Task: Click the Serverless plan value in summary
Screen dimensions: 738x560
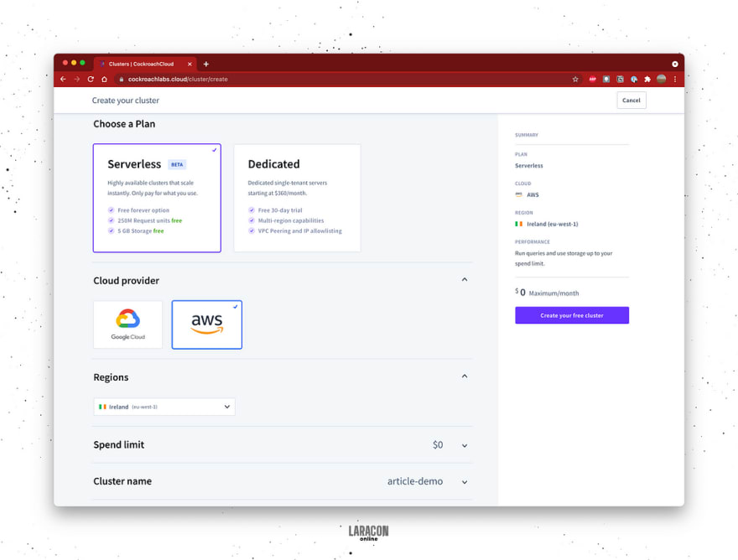Action: (529, 166)
